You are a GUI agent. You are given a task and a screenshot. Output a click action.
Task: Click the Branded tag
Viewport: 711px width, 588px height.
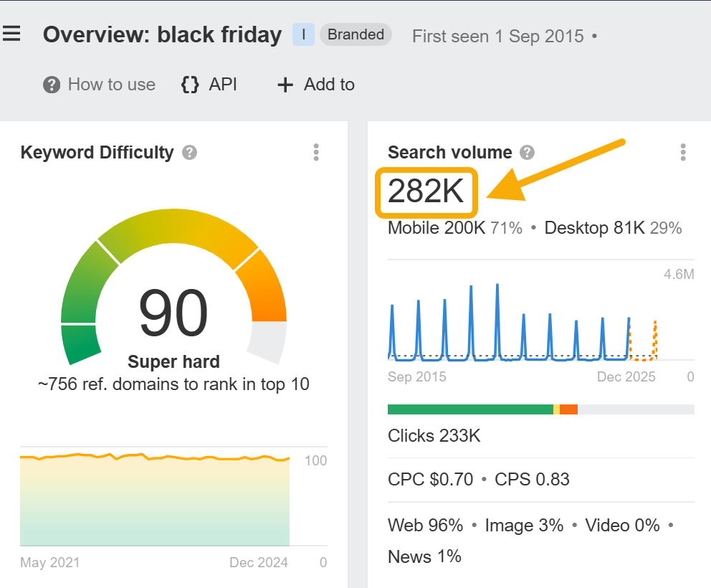[x=355, y=34]
